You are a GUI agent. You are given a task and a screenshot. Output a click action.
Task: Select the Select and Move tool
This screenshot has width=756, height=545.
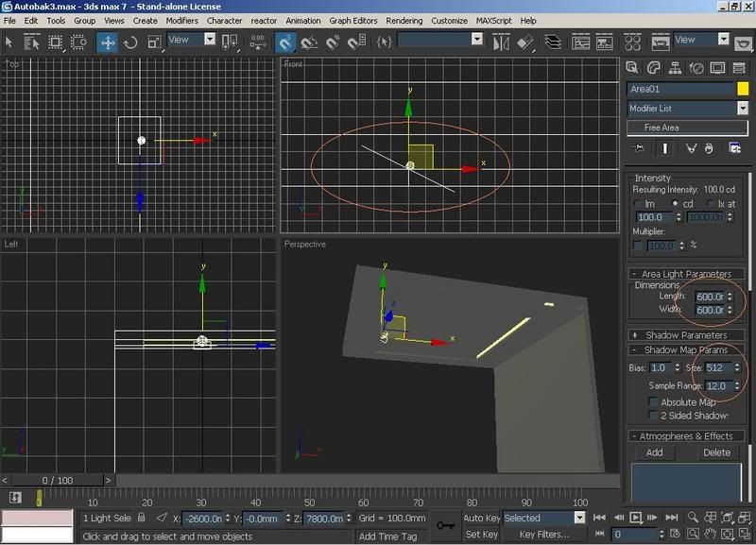tap(107, 42)
